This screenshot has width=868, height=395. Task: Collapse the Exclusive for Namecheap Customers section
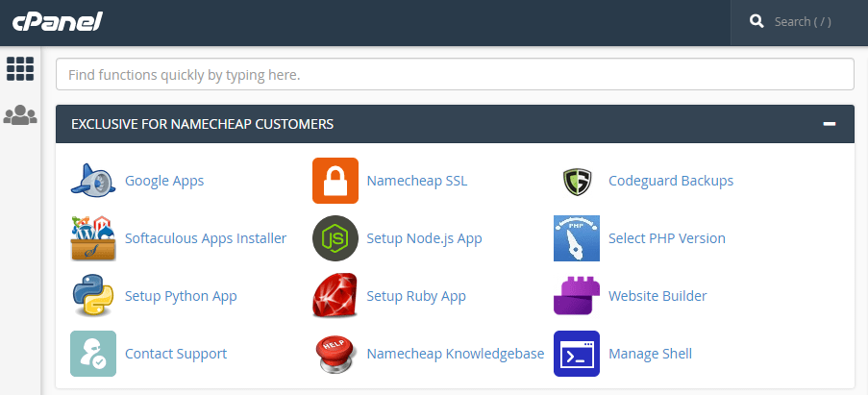[830, 124]
